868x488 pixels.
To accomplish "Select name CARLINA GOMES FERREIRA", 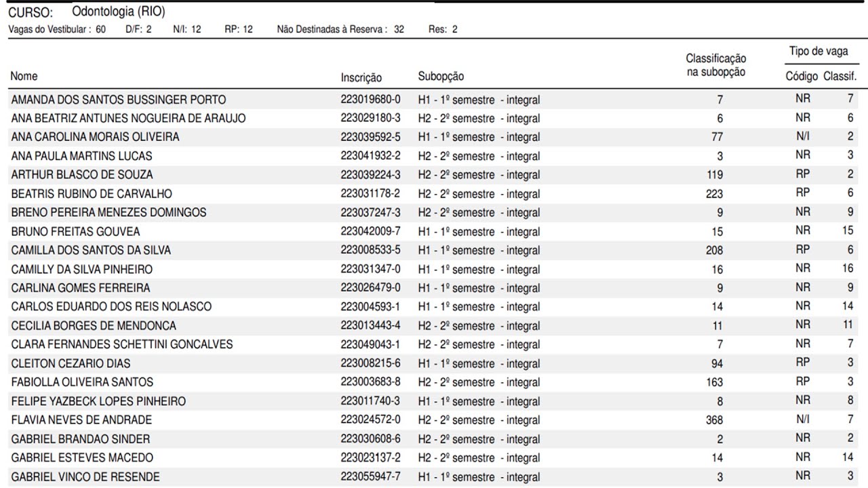I will tap(81, 288).
